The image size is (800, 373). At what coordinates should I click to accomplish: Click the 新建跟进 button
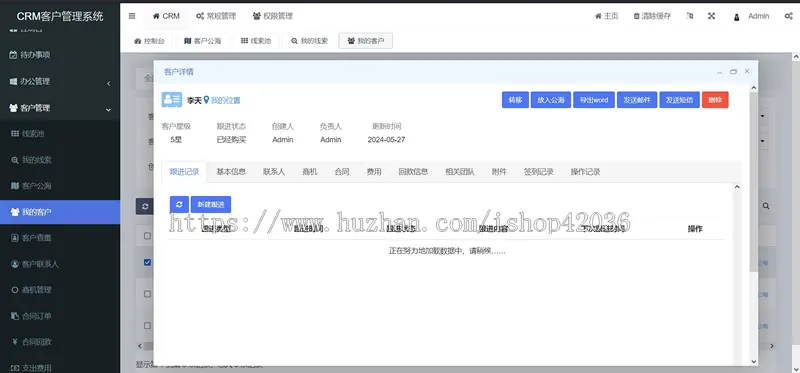tap(211, 204)
